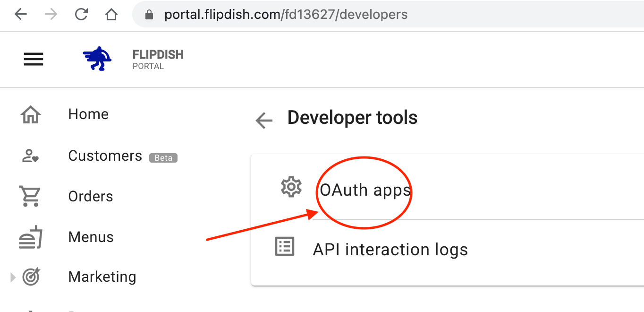Click the OAuth apps gear icon
Image resolution: width=644 pixels, height=312 pixels.
click(291, 187)
